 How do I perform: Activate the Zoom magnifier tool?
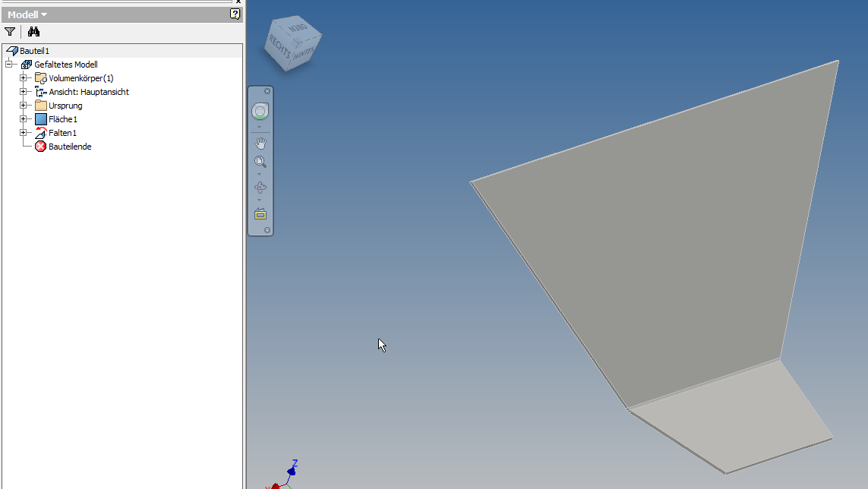[260, 162]
